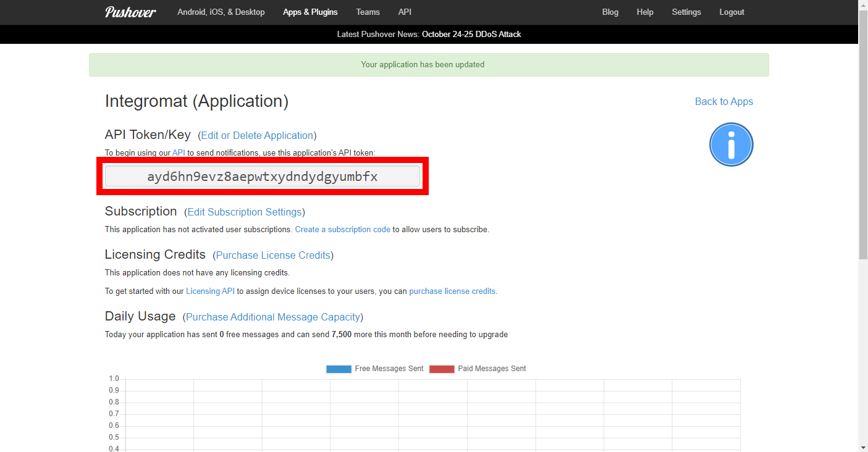The height and width of the screenshot is (452, 868).
Task: Open the Apps & Plugins page
Action: point(310,12)
